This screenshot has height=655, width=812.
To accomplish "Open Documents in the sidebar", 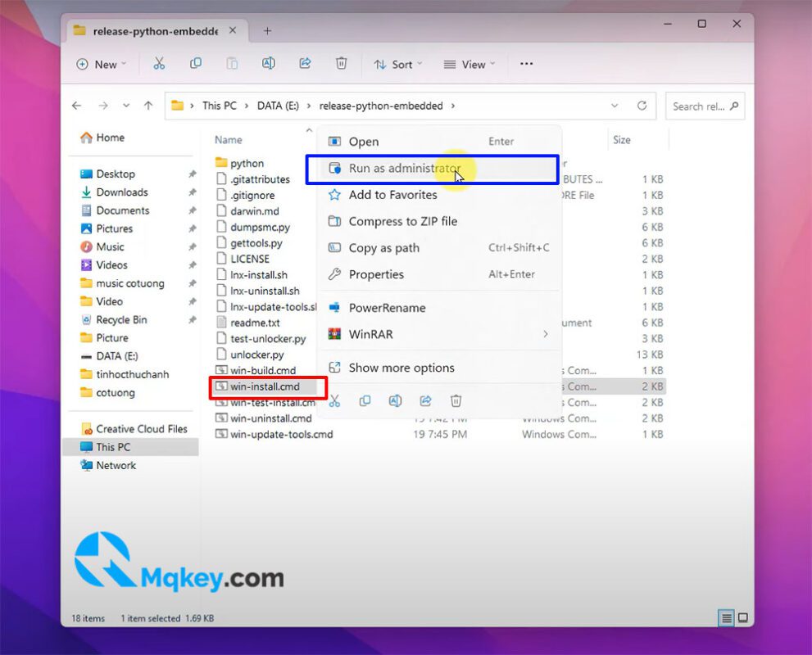I will [115, 210].
